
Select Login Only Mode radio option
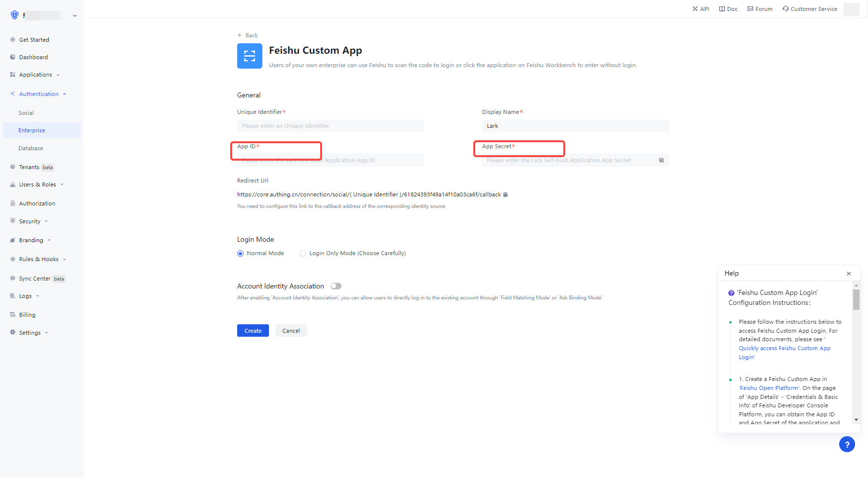pyautogui.click(x=303, y=253)
